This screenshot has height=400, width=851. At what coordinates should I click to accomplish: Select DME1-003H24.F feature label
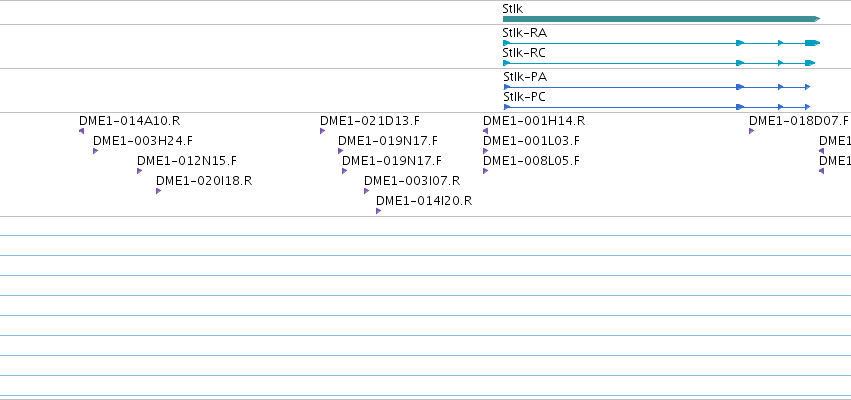coord(143,141)
